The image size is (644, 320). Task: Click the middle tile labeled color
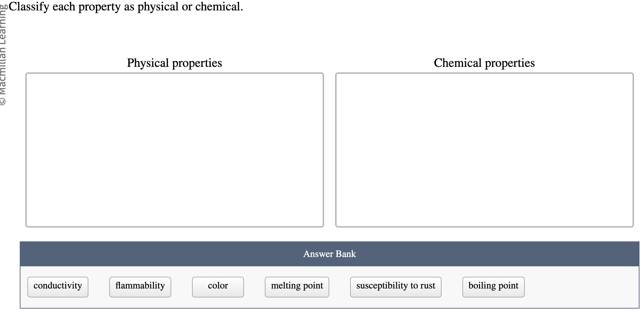tap(217, 286)
